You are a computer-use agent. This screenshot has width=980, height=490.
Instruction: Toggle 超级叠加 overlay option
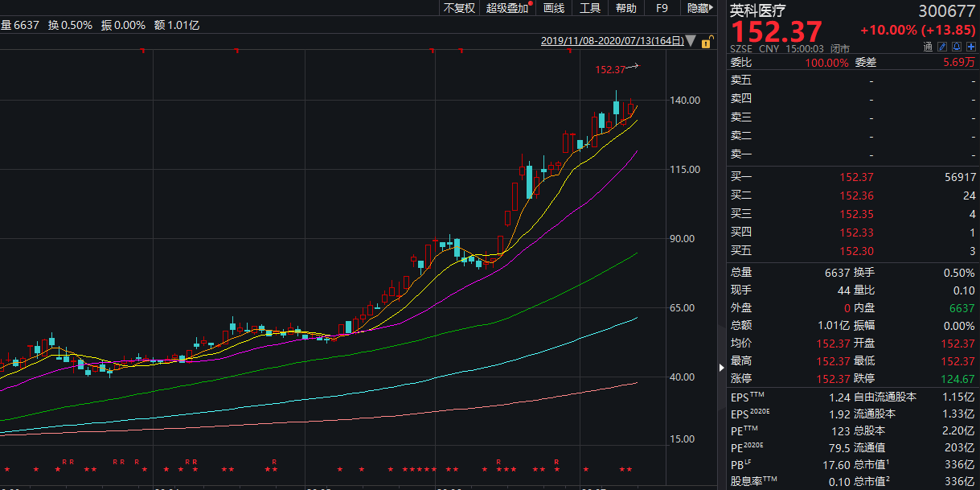509,8
